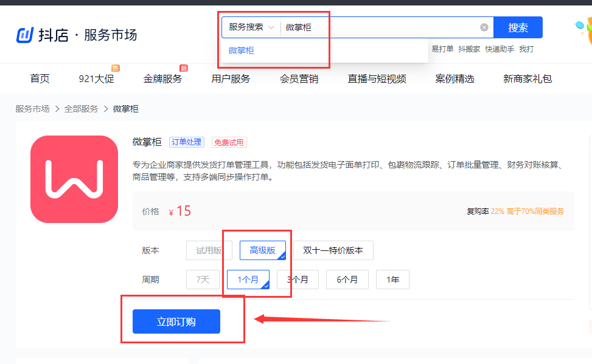Click the 抖搬家 hot search link
Image resolution: width=592 pixels, height=364 pixels.
[469, 49]
